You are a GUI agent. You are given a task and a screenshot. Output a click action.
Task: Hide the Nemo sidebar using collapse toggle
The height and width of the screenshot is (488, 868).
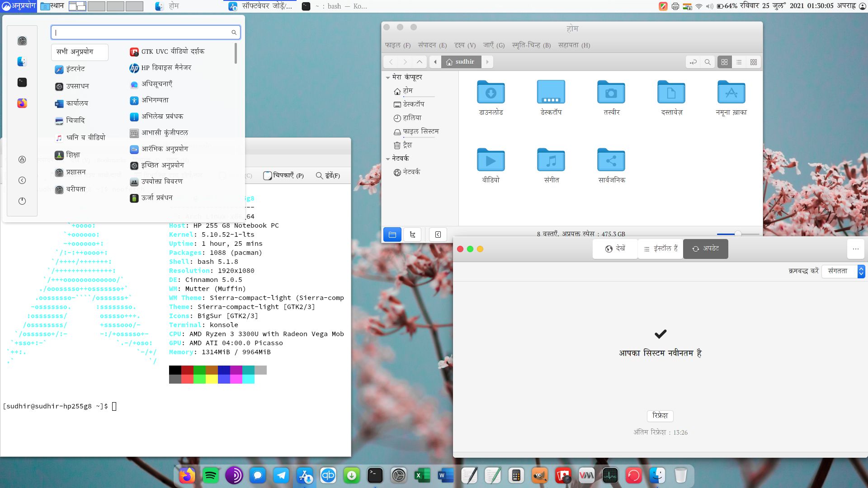[437, 235]
